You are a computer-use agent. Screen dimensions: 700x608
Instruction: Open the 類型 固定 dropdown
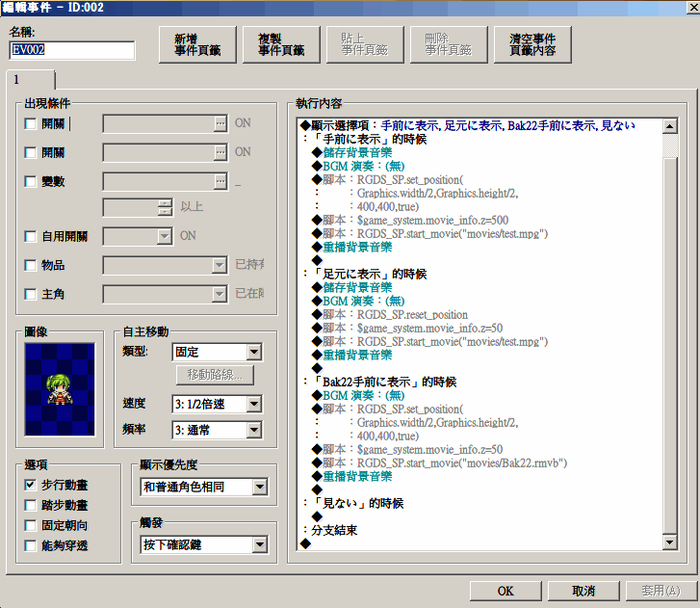[x=217, y=352]
